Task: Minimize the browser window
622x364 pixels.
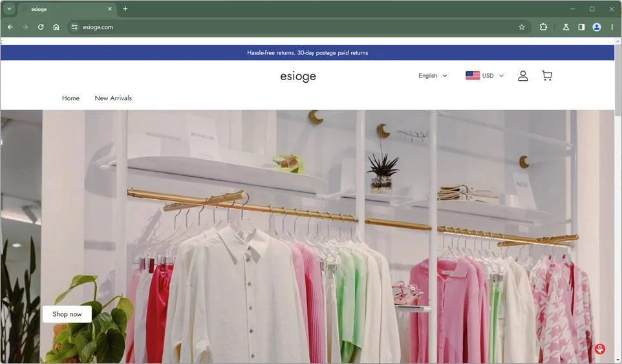Action: [x=572, y=8]
